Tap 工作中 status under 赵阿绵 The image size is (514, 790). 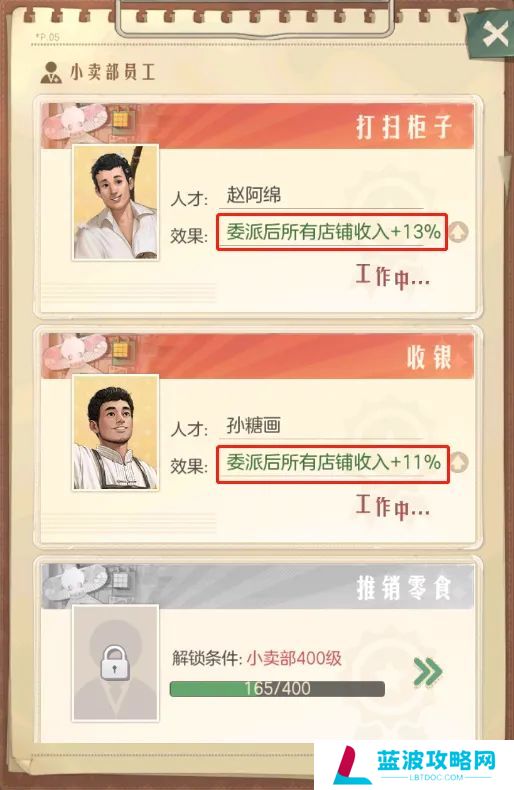[x=393, y=276]
